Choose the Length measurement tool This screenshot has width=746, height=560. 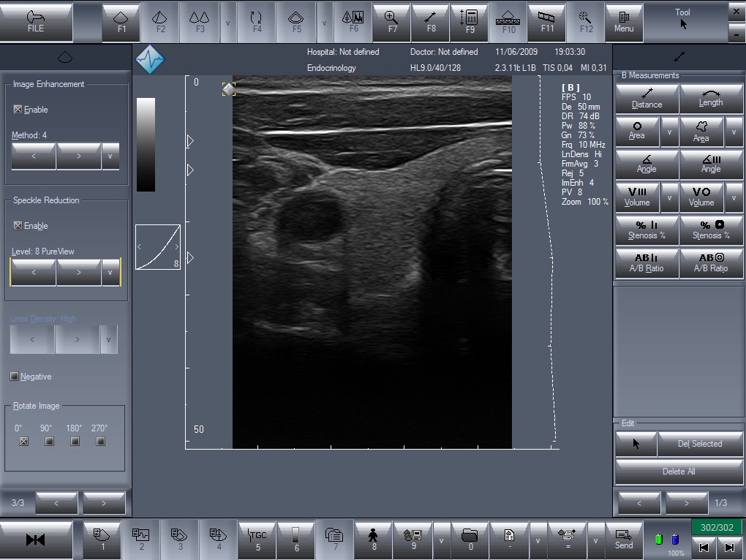click(x=711, y=99)
